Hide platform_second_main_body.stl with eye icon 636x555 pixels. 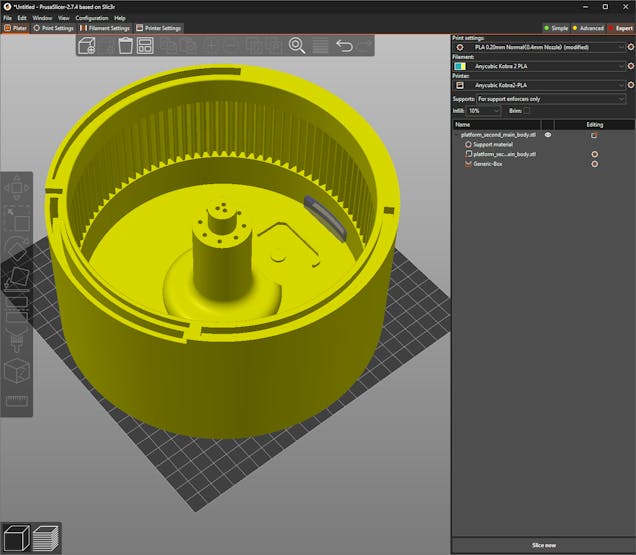coord(548,134)
